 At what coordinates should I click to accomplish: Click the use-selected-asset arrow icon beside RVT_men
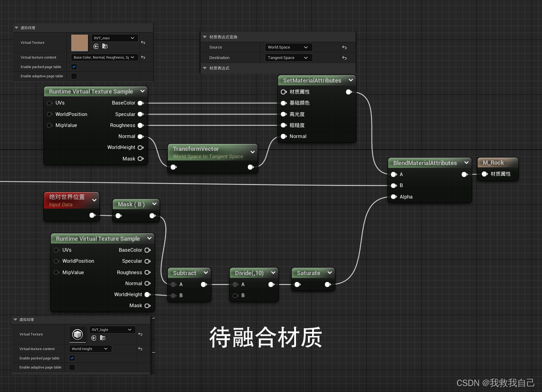tap(96, 46)
